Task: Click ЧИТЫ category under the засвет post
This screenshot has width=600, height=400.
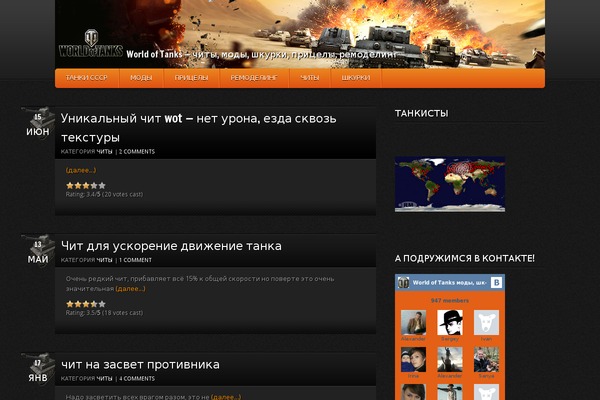Action: click(x=104, y=379)
